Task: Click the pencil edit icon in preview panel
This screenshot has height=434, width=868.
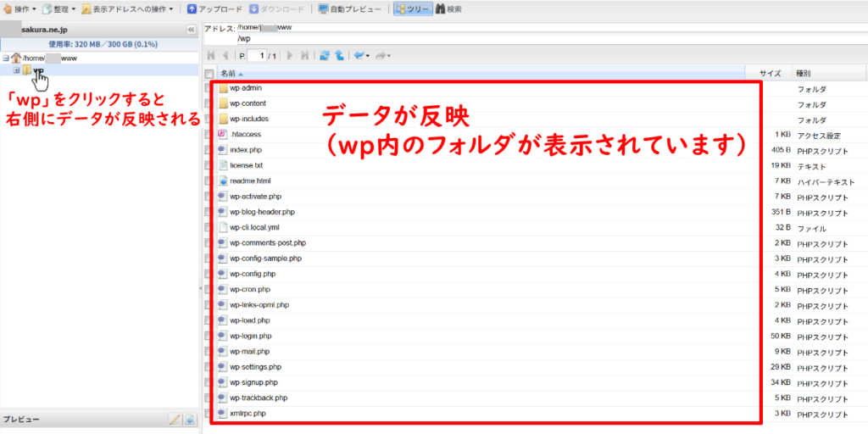Action: point(175,419)
